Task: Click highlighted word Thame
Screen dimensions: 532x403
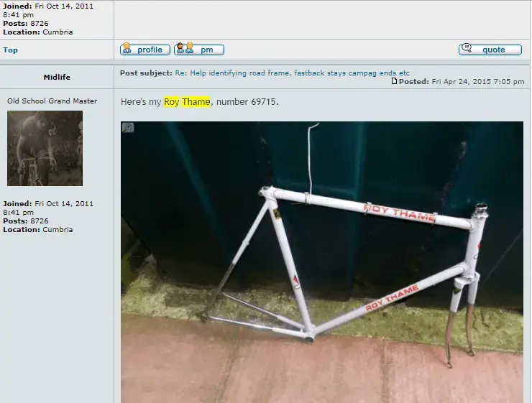Action: click(196, 102)
